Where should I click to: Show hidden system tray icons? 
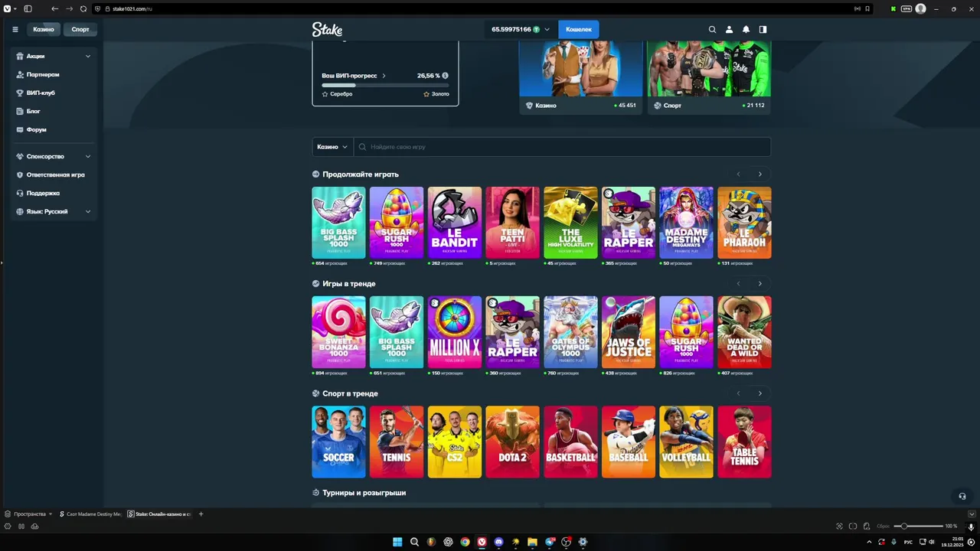(x=870, y=542)
